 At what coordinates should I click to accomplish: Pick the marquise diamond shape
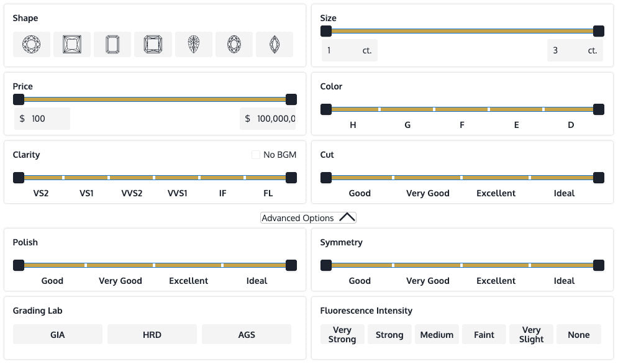coord(275,45)
